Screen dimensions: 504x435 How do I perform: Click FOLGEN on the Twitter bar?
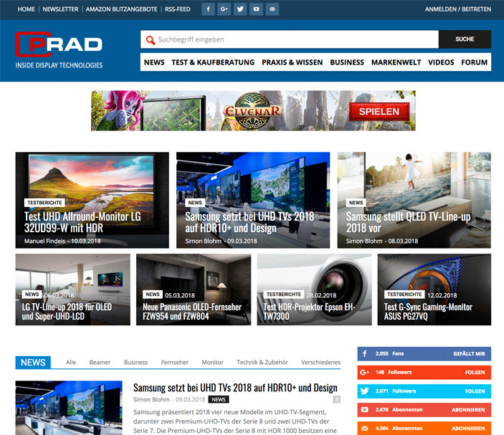475,391
